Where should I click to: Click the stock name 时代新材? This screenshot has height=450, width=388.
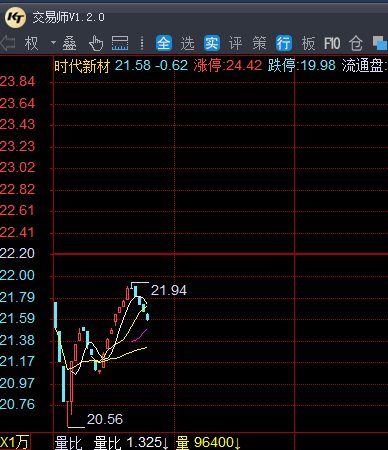(x=82, y=66)
